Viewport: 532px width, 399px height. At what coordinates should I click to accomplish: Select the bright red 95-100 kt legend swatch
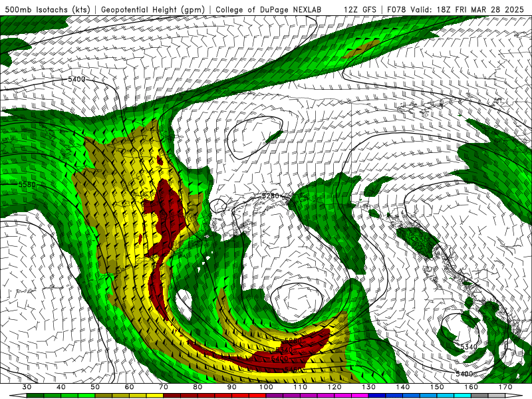point(257,396)
